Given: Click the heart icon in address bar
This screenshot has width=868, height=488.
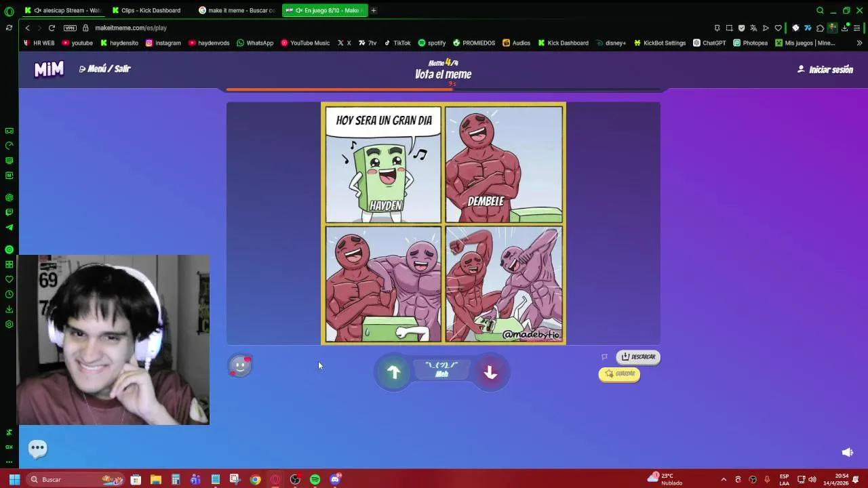Looking at the screenshot, I should (x=778, y=28).
